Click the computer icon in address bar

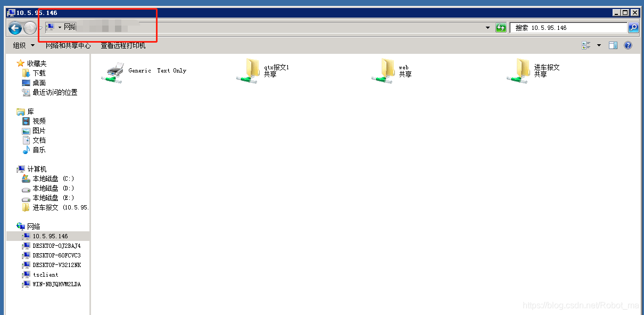(50, 27)
